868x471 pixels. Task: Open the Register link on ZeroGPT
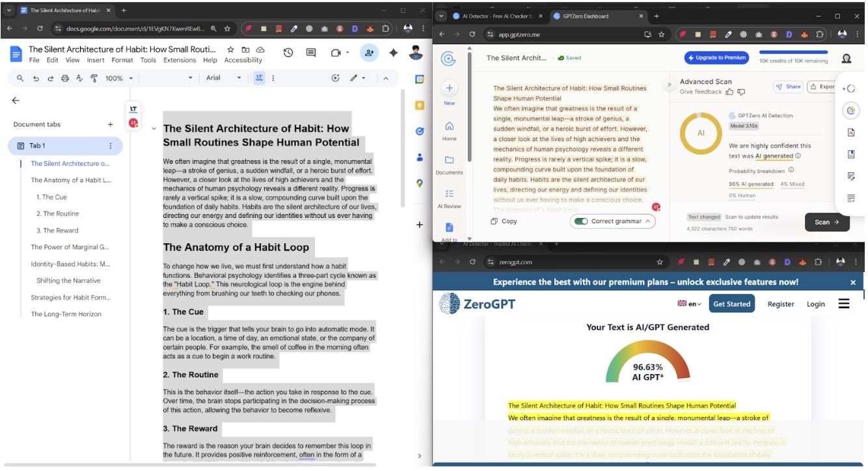coord(781,304)
